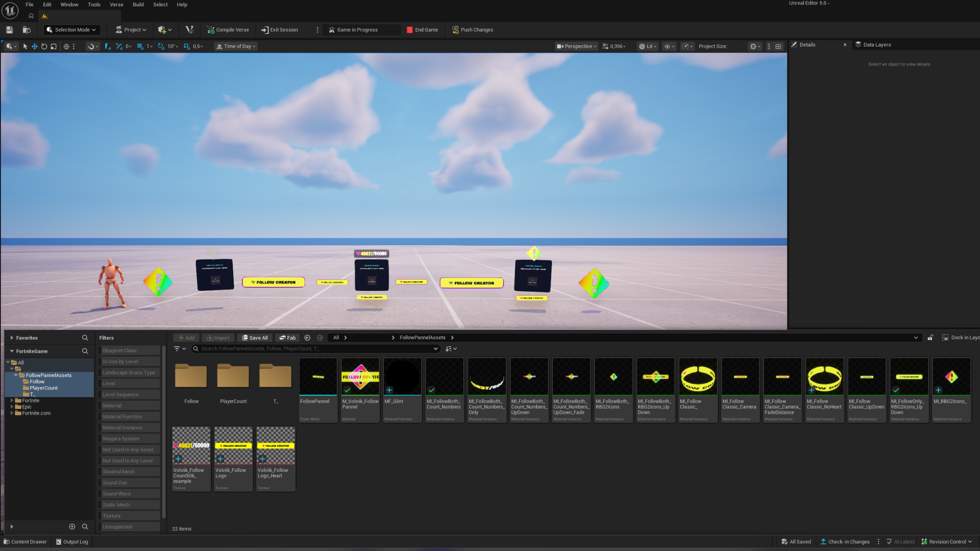Viewport: 980px width, 551px height.
Task: Click the Push Changes icon
Action: 455,30
